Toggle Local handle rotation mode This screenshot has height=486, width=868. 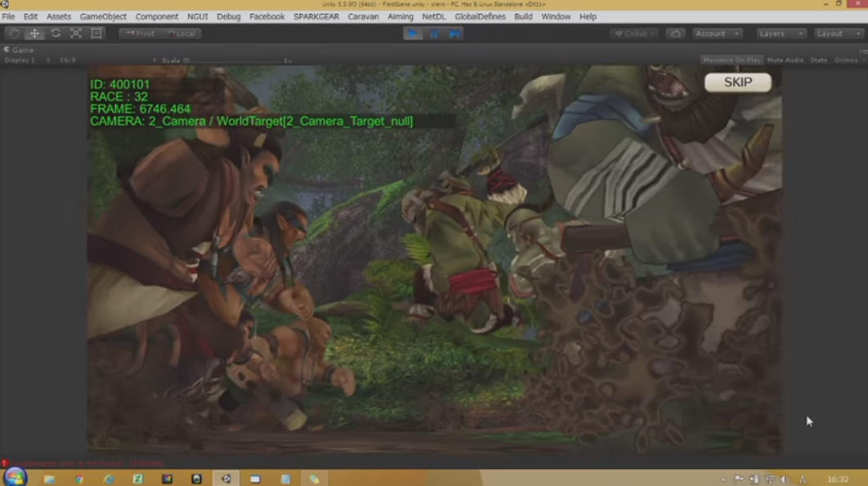[181, 33]
